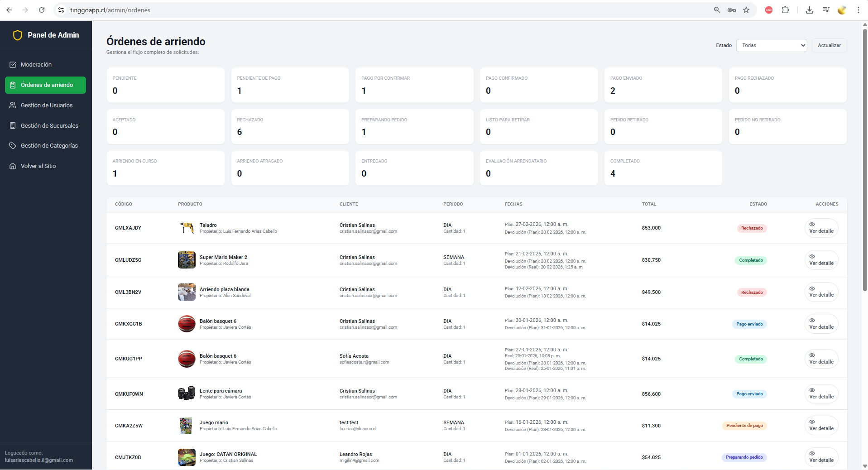Click the Balón basquet 6 thumbnail for CMKXGC1B
868x470 pixels.
[x=187, y=324]
